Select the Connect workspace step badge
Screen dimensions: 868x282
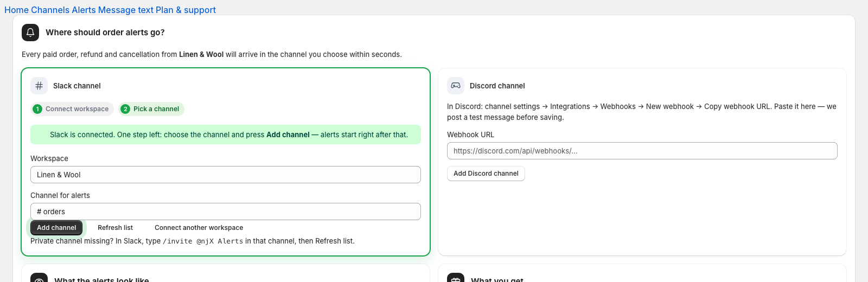[x=72, y=109]
